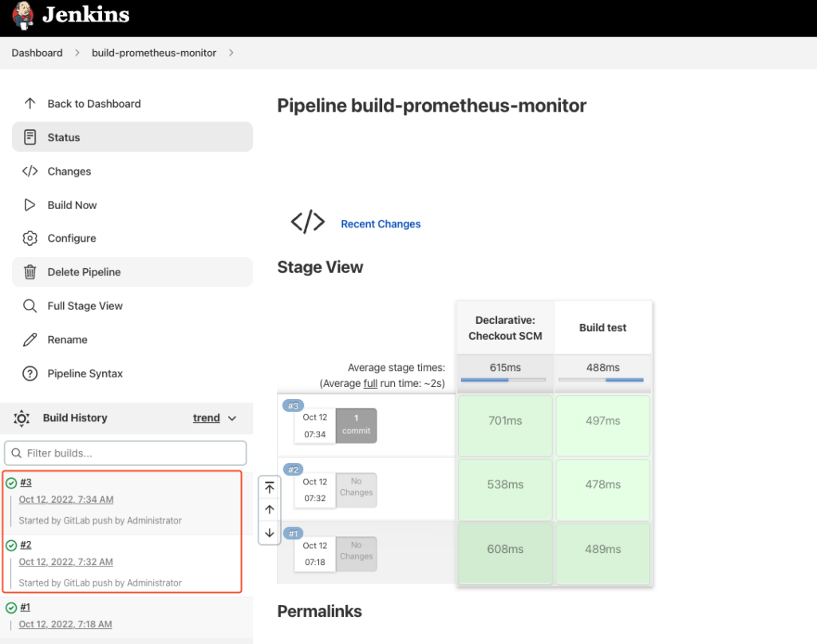Click the Declarative: Checkout SCM column header
The width and height of the screenshot is (817, 644).
(x=505, y=328)
